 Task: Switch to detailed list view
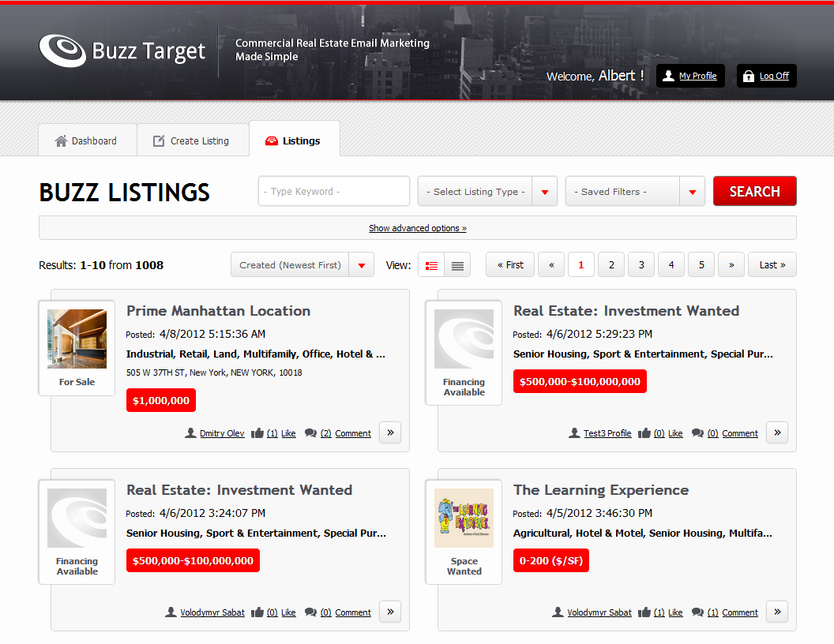click(x=431, y=265)
